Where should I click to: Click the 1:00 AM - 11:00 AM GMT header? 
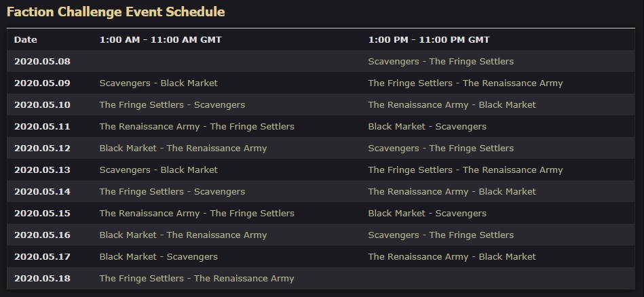tap(161, 40)
